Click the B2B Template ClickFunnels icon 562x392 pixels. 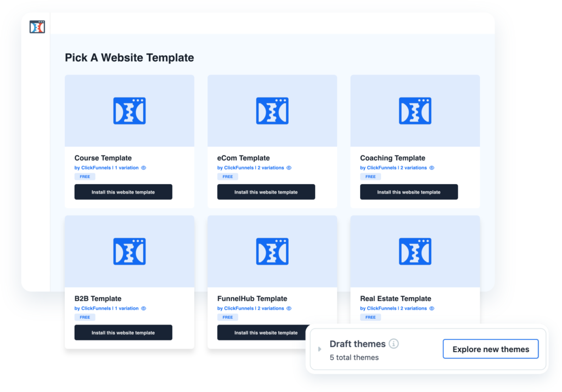pyautogui.click(x=130, y=252)
